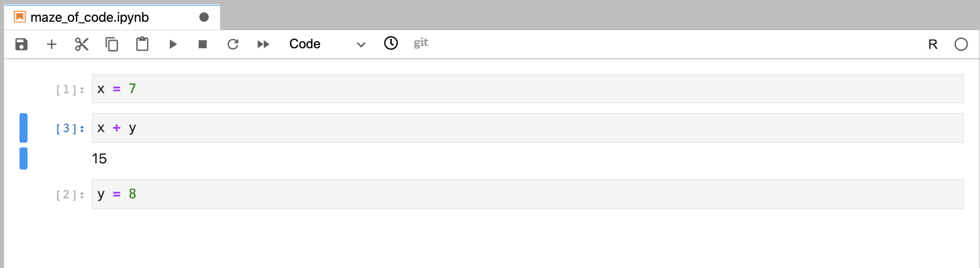Collapse output using blue bar beside 15

[23, 159]
